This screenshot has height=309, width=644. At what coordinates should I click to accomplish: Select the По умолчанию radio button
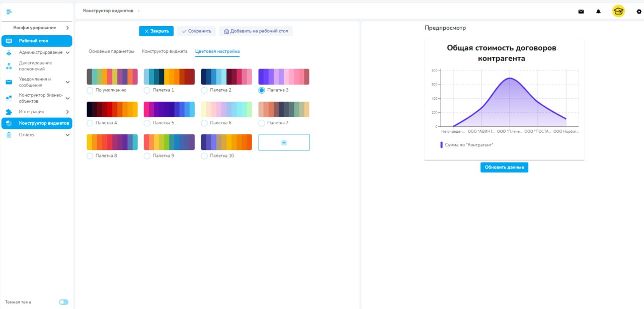[90, 90]
